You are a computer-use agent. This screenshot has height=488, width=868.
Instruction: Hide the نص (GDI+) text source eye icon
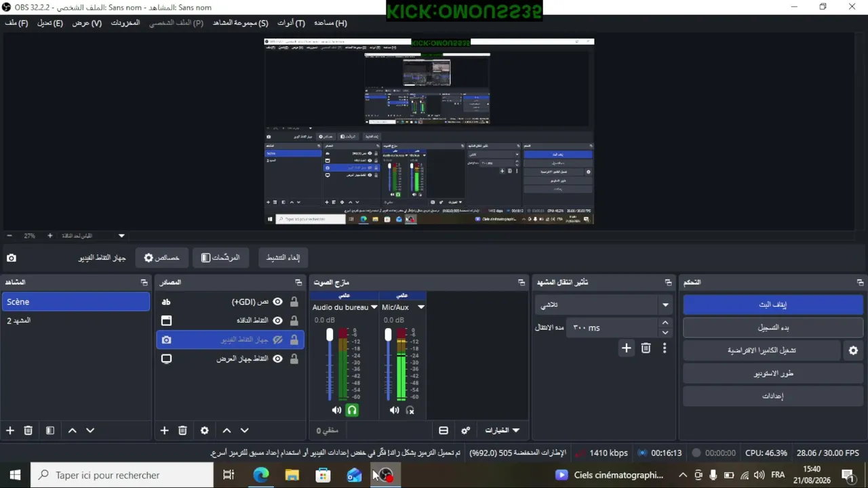click(277, 302)
